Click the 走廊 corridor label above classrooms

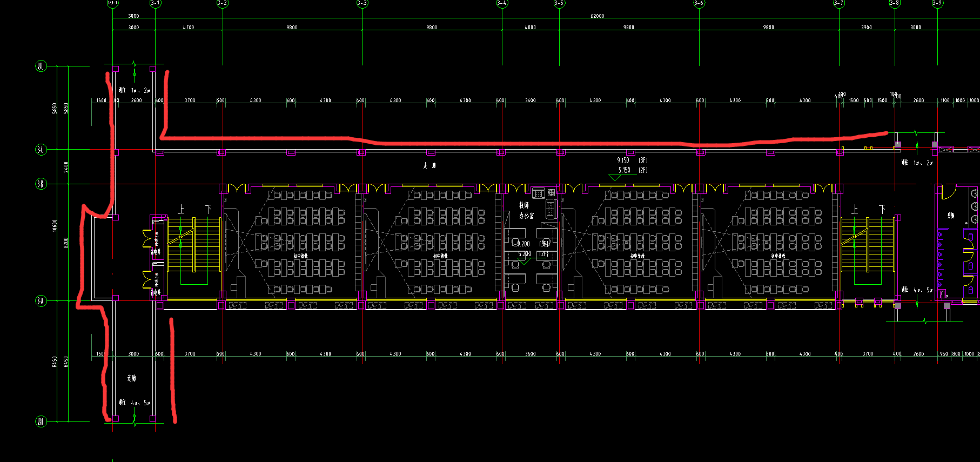429,165
